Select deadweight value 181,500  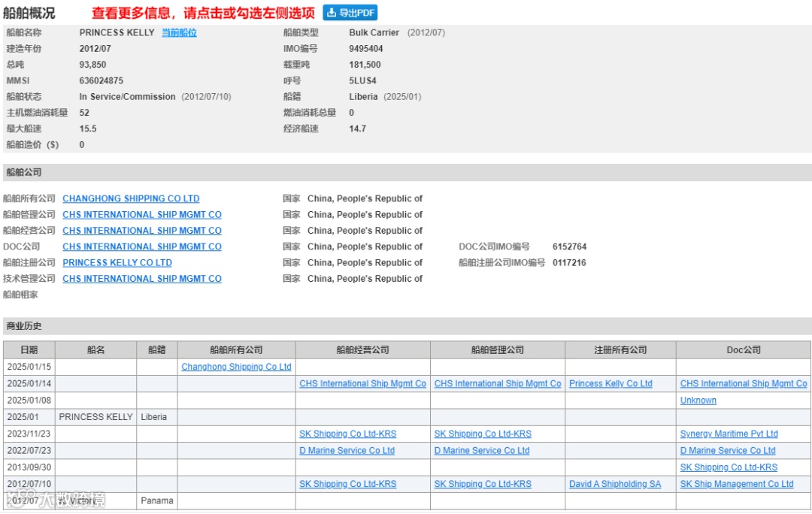point(365,65)
